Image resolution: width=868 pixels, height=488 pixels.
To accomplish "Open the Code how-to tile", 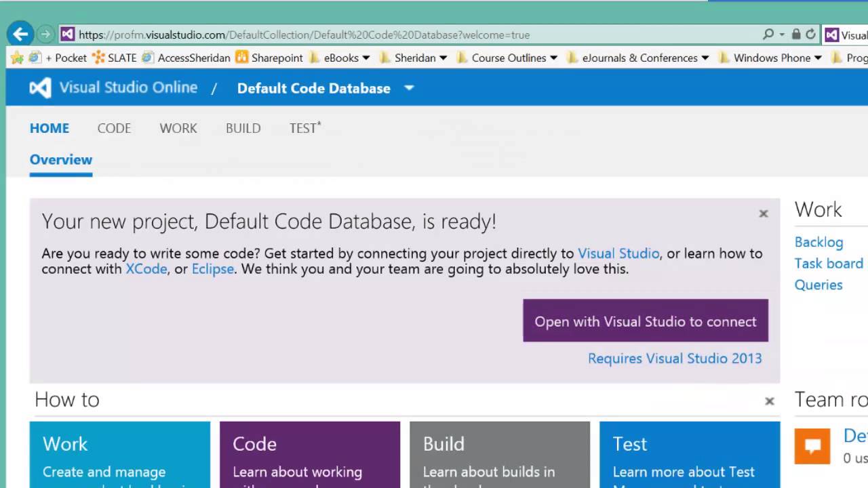I will click(310, 454).
